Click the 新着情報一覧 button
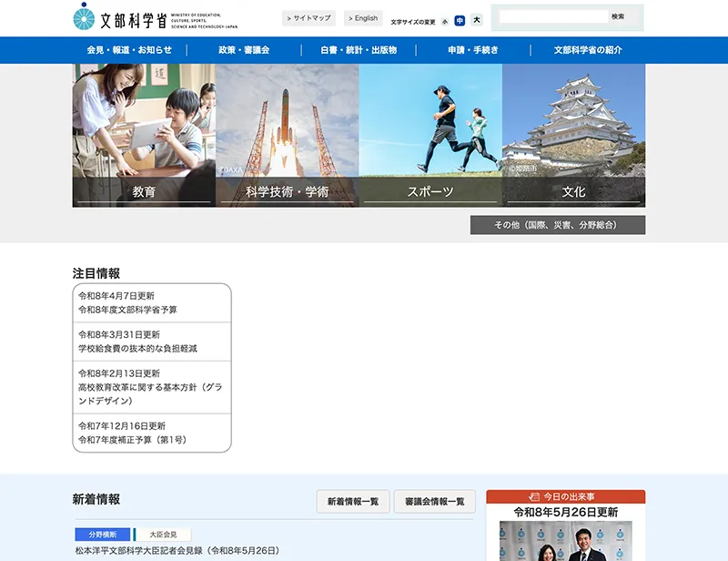This screenshot has height=561, width=728. point(353,502)
